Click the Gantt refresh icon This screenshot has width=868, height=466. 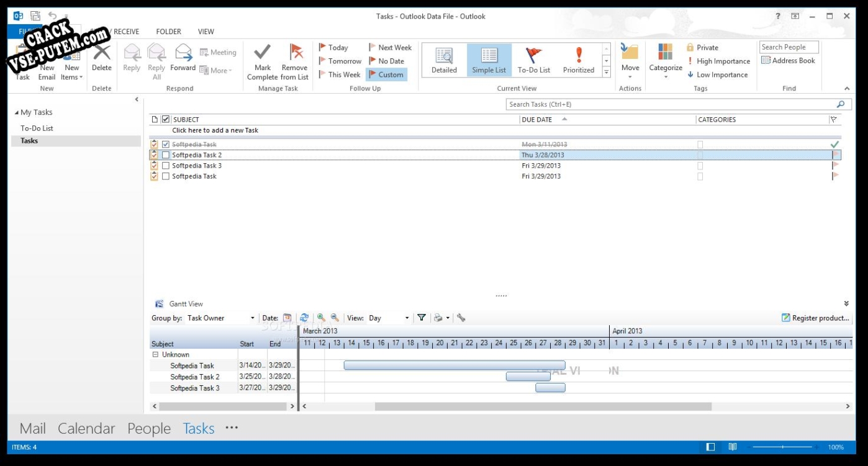(304, 318)
